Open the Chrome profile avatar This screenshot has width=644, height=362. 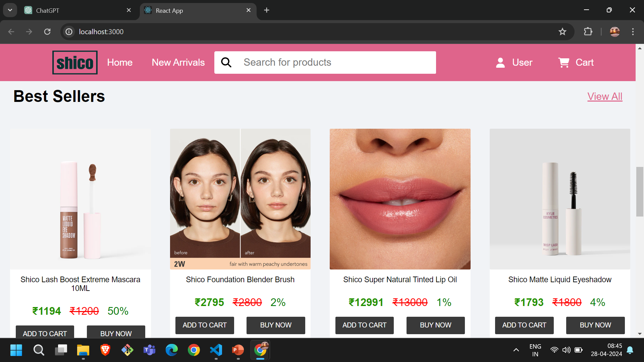point(615,32)
